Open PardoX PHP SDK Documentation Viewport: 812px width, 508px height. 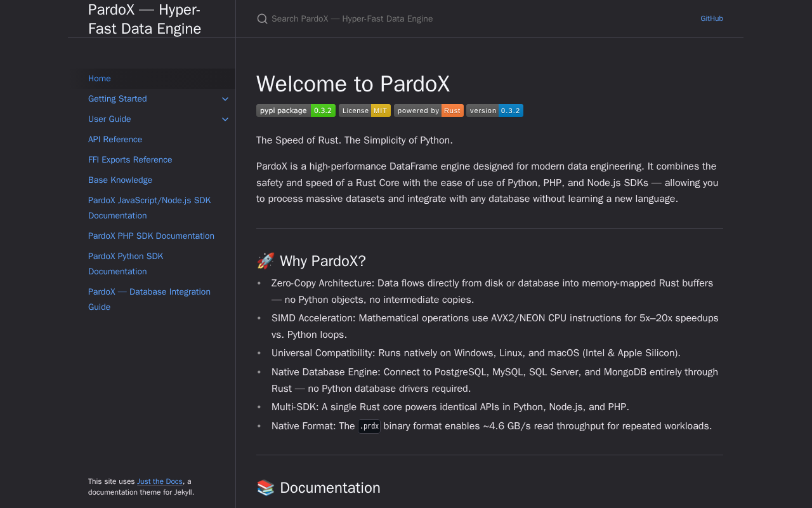coord(151,236)
